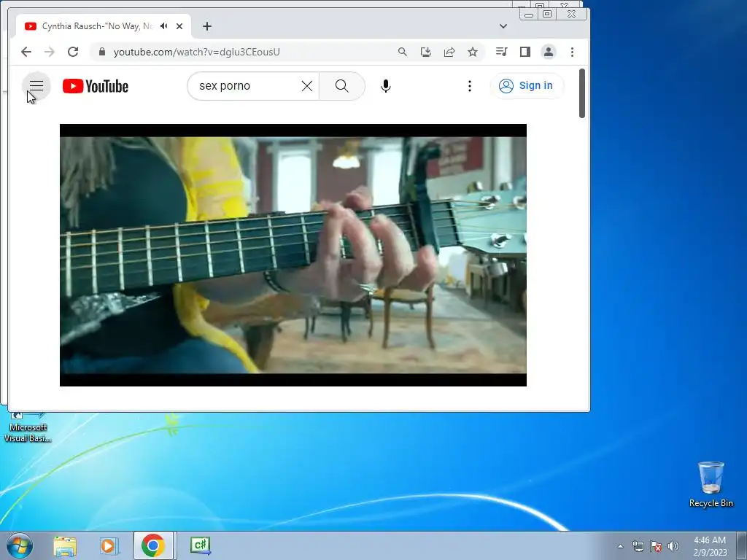Click the page vertical scrollbar thumb
The height and width of the screenshot is (560, 747).
pyautogui.click(x=581, y=93)
